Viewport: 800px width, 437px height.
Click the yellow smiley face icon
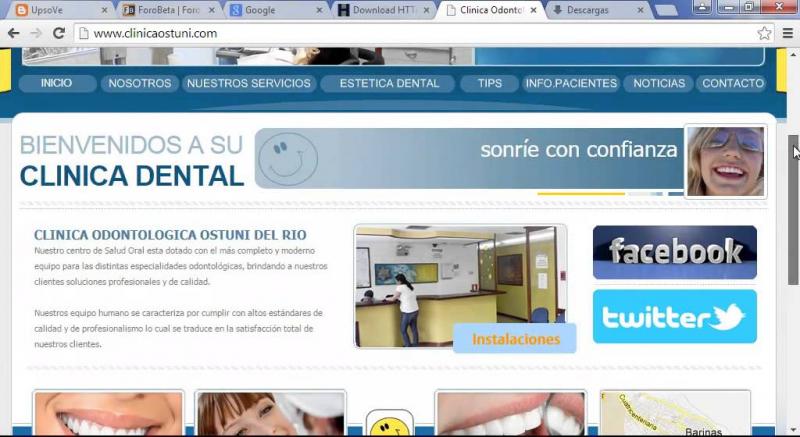(389, 425)
